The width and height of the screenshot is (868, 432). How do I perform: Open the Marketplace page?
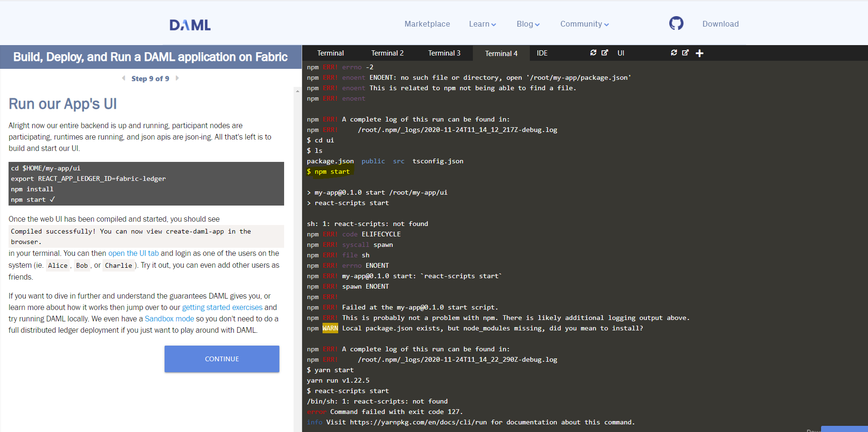coord(427,24)
